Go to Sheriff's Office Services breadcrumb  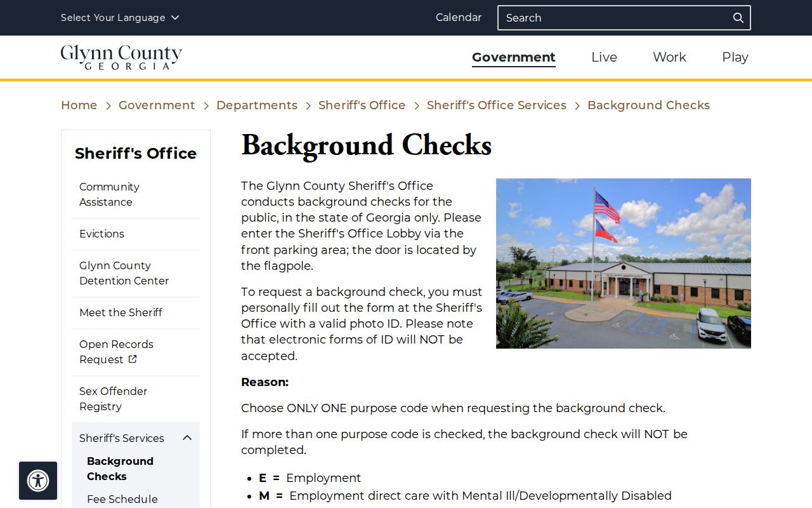pyautogui.click(x=497, y=105)
